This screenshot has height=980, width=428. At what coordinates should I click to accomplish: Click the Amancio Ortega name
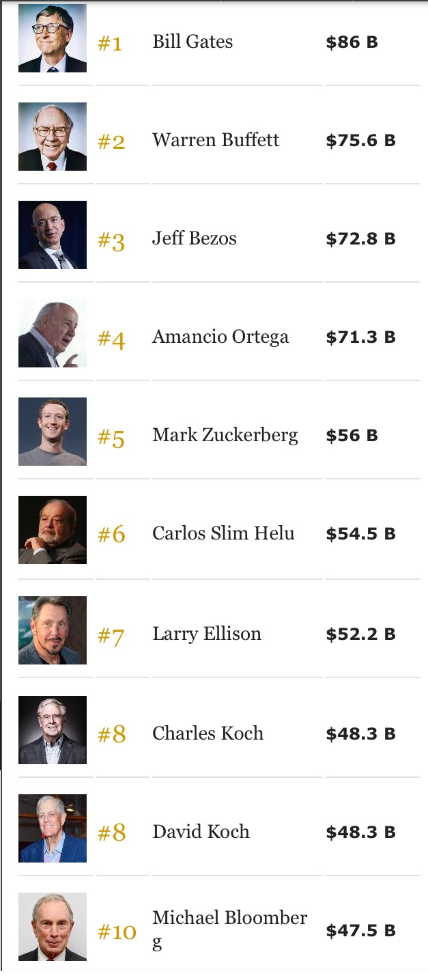pyautogui.click(x=220, y=337)
